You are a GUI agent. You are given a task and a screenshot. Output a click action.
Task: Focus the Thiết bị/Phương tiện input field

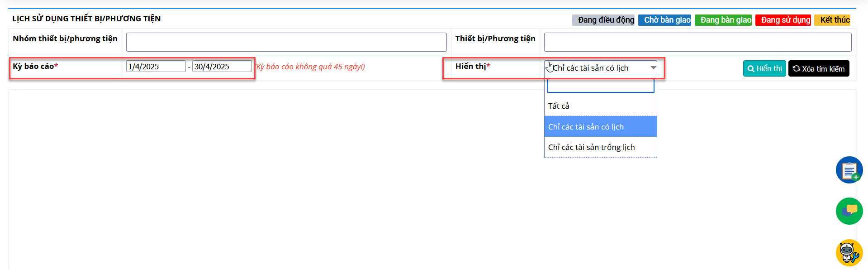pos(697,42)
